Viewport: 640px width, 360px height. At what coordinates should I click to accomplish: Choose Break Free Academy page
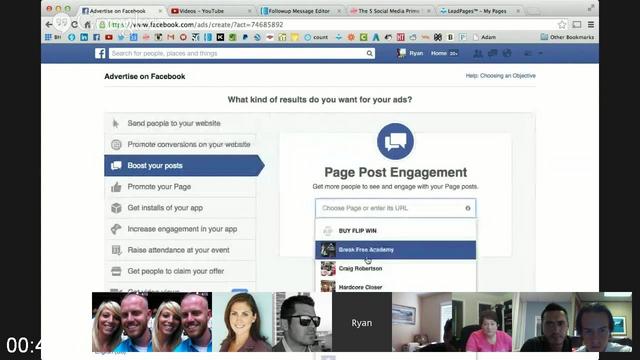click(x=395, y=250)
